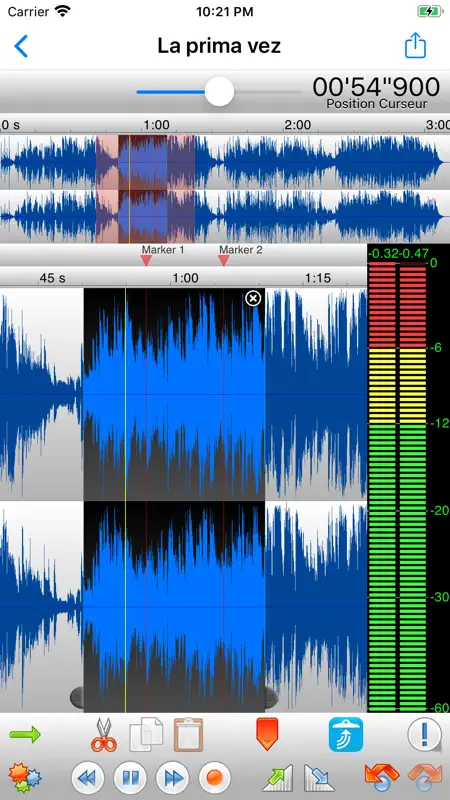Tap the right channel level meter
The height and width of the screenshot is (800, 450).
click(x=412, y=487)
